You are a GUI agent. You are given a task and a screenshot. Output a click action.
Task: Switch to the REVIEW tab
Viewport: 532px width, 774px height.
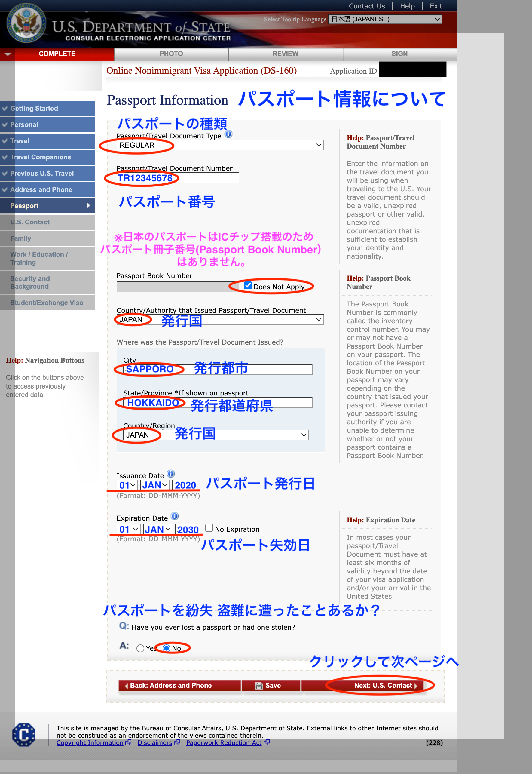point(285,54)
